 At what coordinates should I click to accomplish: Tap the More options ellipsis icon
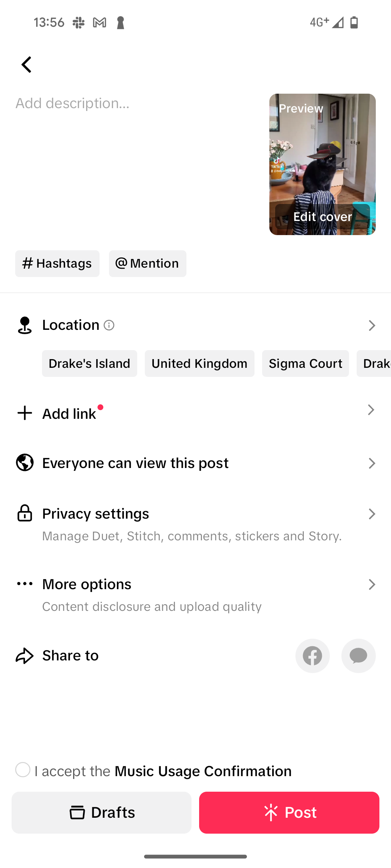click(x=25, y=584)
